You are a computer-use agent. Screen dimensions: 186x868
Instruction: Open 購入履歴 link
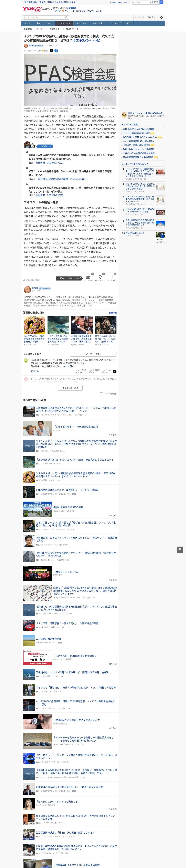coord(152,17)
